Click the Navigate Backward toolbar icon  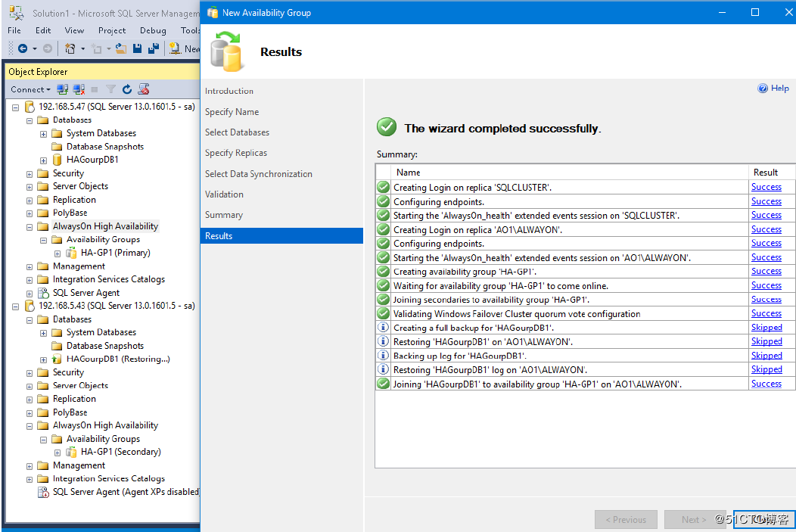(23, 48)
